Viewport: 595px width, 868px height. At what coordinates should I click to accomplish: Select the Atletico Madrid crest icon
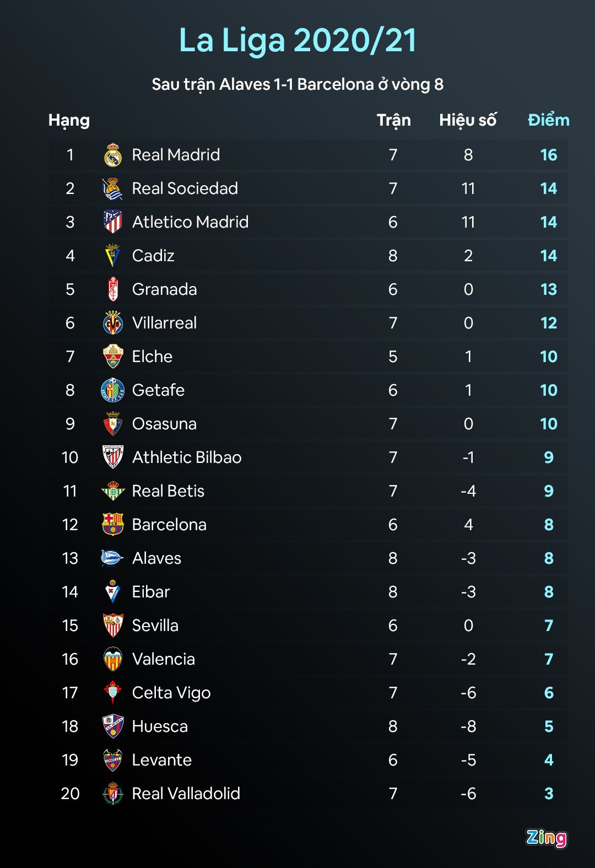click(113, 222)
